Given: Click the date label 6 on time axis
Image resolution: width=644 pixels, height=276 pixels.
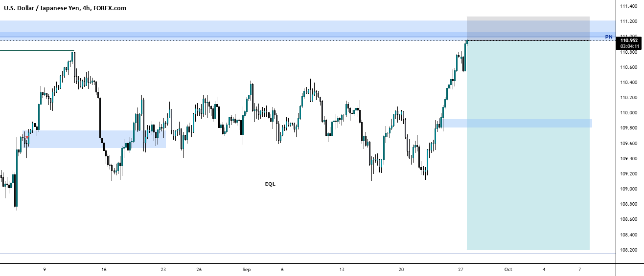Looking at the screenshot, I should 282,270.
